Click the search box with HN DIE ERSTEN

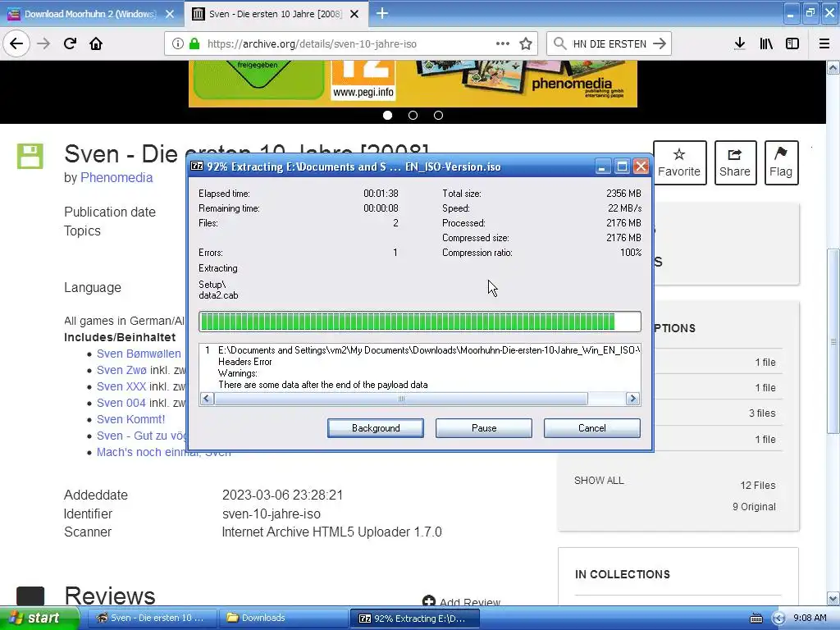tap(609, 44)
